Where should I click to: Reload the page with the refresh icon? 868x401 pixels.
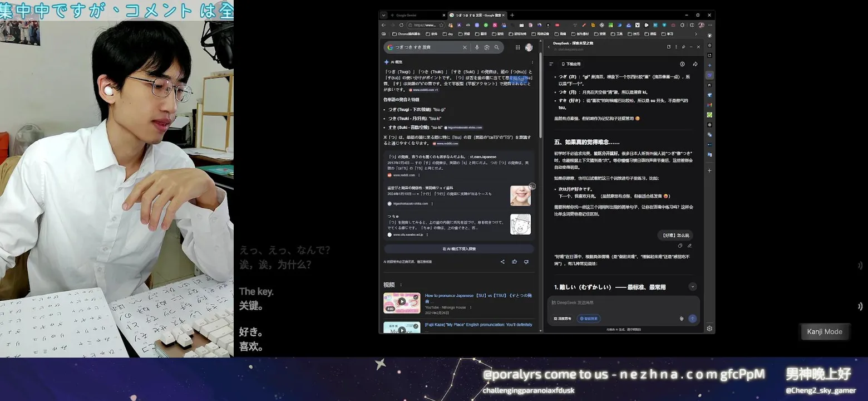(x=400, y=25)
